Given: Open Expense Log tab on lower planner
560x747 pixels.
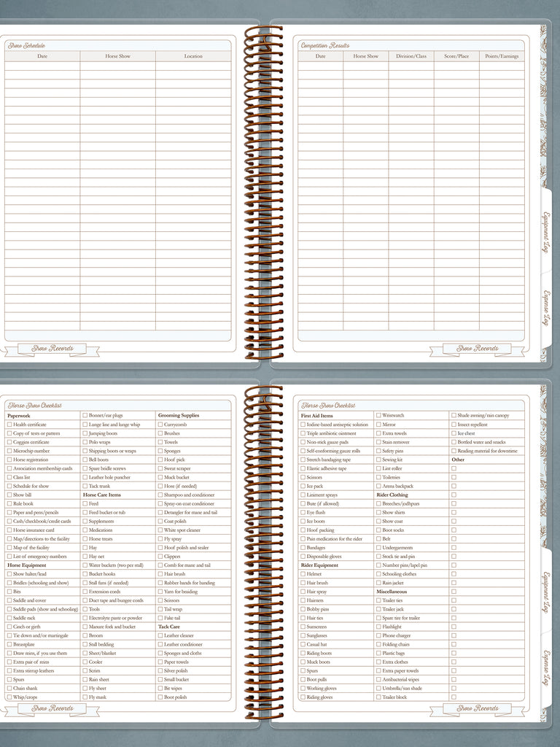Looking at the screenshot, I should click(x=546, y=668).
